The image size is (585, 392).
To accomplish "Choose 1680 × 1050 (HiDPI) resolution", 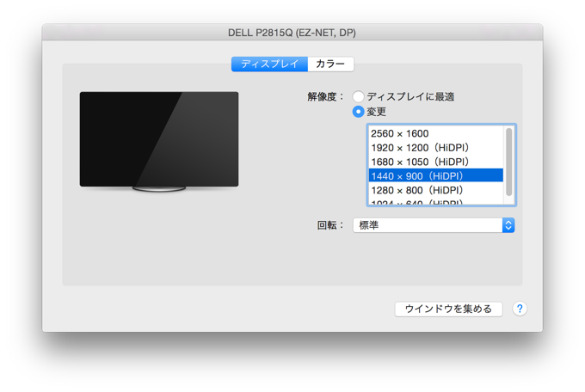I will coord(436,162).
